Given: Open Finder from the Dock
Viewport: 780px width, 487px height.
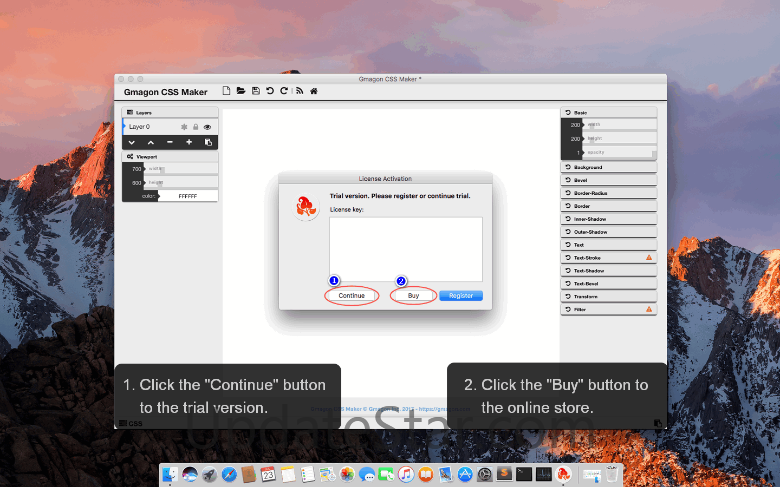Looking at the screenshot, I should (170, 474).
